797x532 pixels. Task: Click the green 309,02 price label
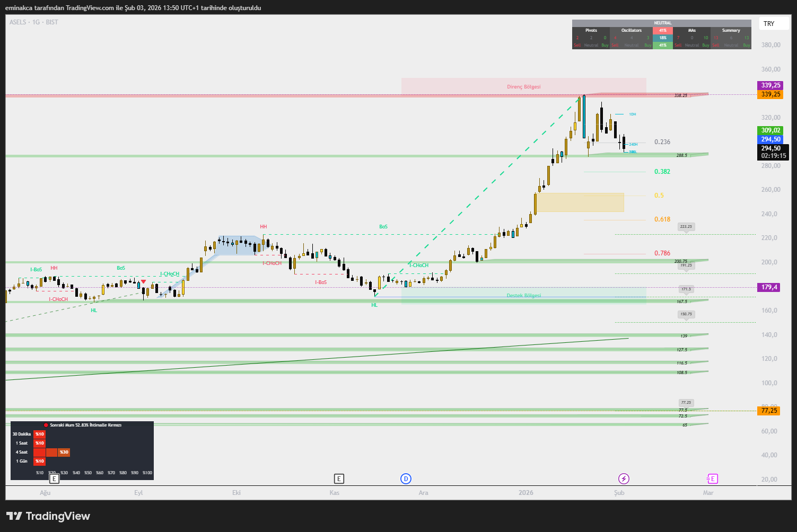tap(770, 130)
